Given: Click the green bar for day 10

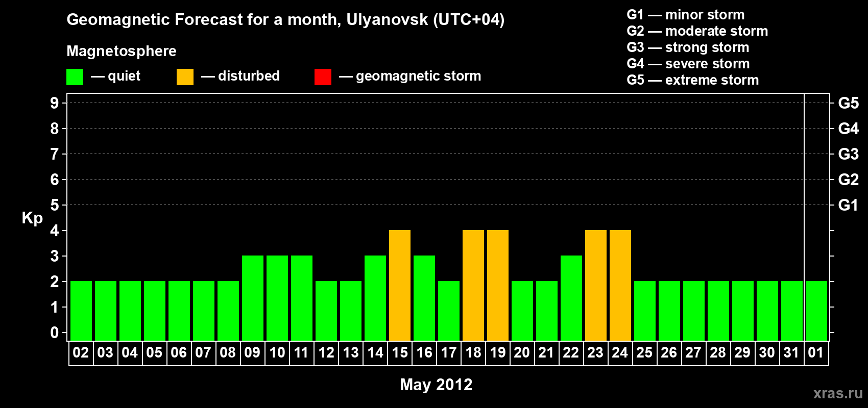Looking at the screenshot, I should click(277, 298).
